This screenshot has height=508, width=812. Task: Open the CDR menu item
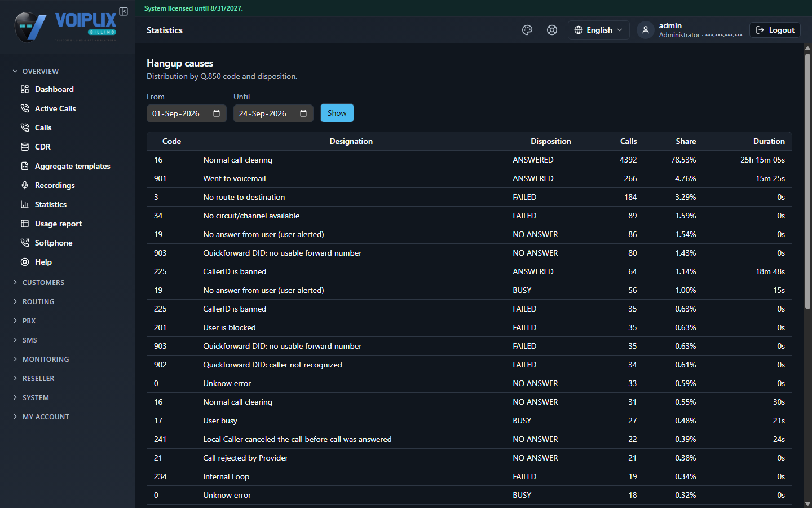tap(43, 147)
